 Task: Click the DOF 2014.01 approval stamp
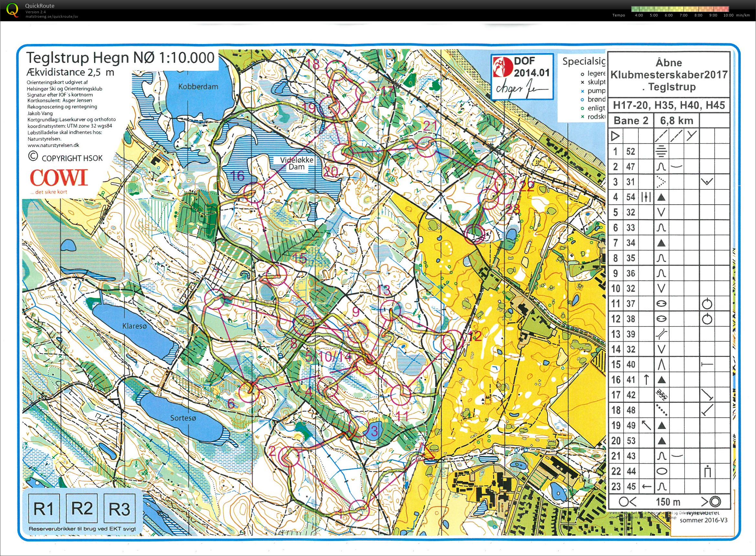tap(522, 77)
